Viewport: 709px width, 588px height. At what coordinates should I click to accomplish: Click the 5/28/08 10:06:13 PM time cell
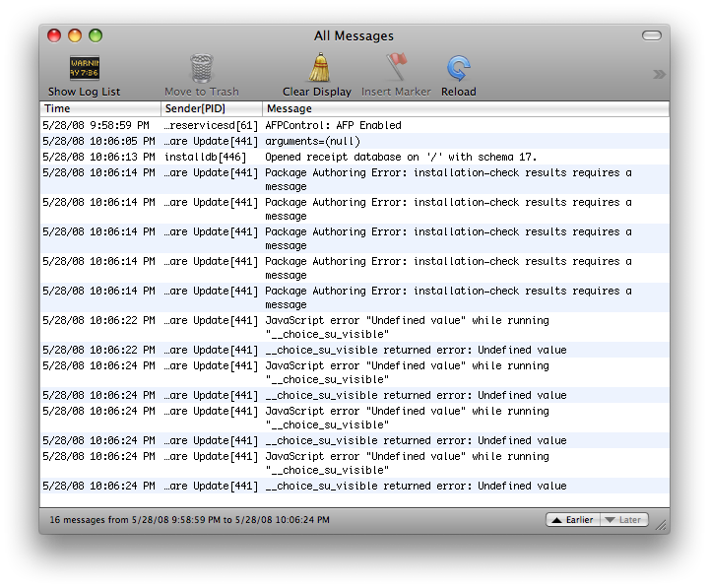click(x=98, y=157)
